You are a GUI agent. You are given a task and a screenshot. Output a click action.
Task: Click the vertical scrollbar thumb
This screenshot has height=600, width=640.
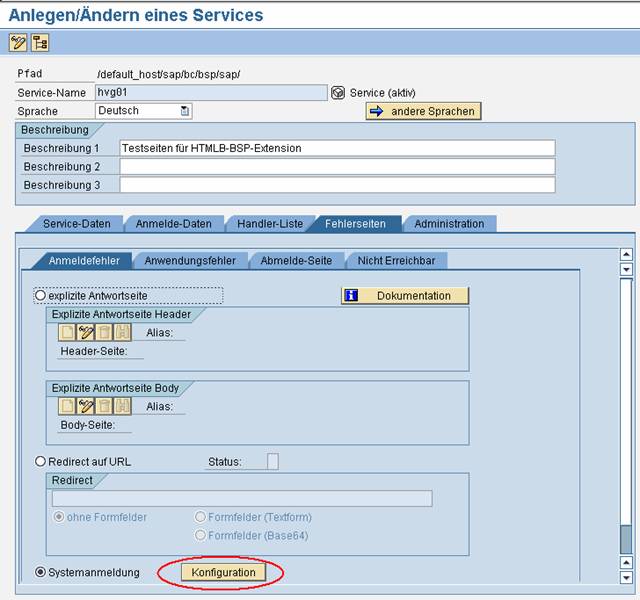[x=626, y=540]
